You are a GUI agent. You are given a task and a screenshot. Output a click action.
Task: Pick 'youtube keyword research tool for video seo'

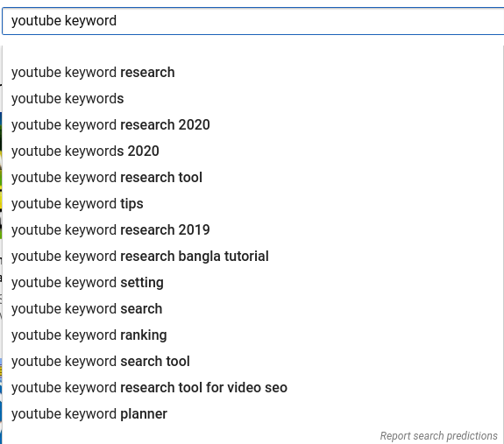click(x=253, y=388)
